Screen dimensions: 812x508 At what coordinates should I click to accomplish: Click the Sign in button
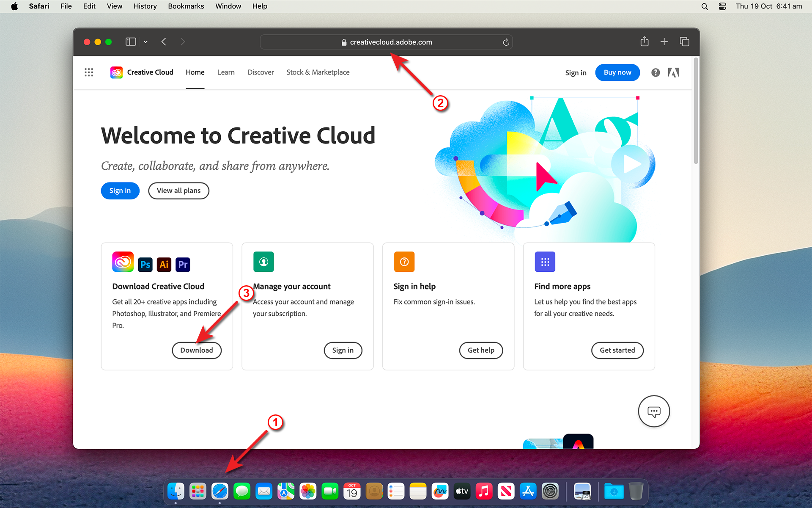pos(121,190)
